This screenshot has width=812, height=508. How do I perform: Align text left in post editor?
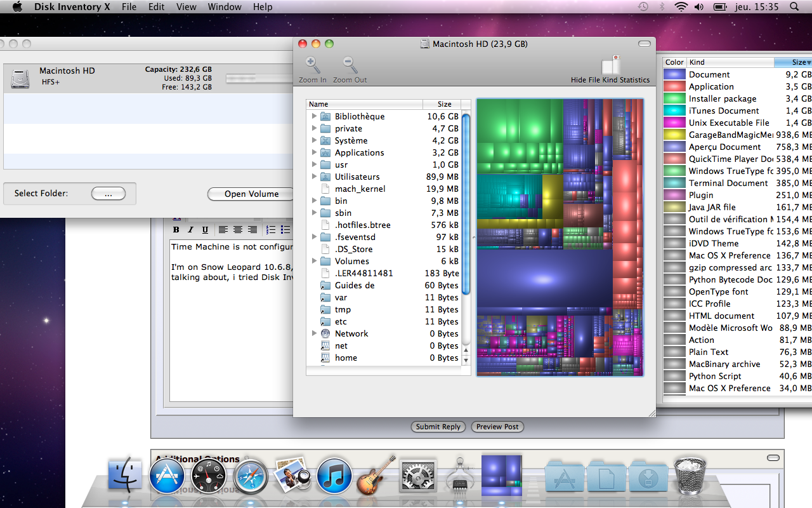tap(223, 230)
